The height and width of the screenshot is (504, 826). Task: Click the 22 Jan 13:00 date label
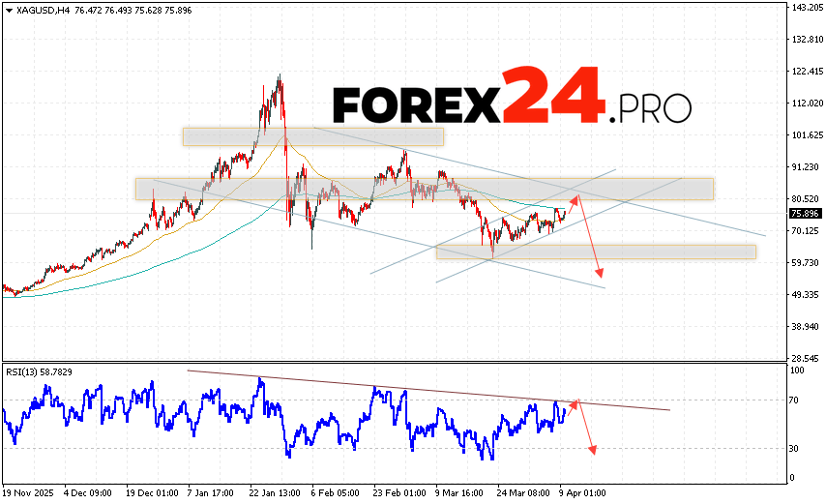274,491
